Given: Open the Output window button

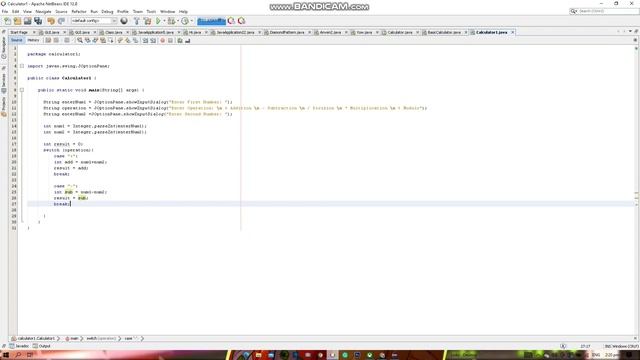Looking at the screenshot, I should point(42,346).
